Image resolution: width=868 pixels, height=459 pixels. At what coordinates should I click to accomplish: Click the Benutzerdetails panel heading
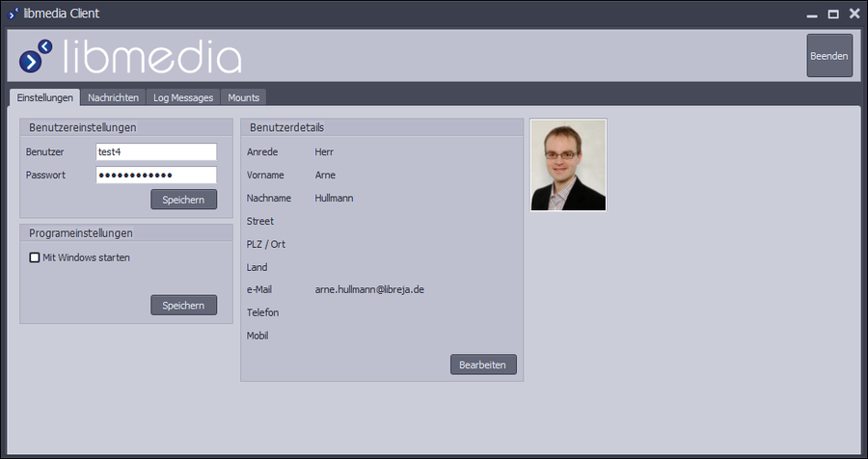286,127
